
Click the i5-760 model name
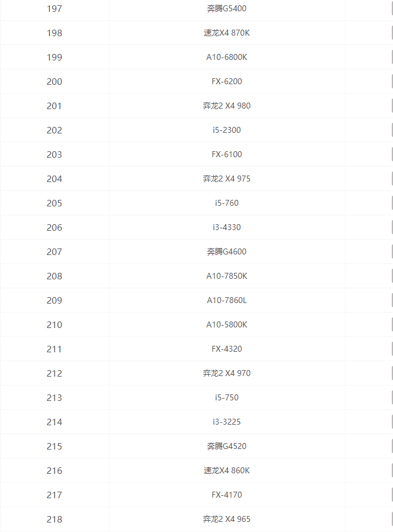227,203
